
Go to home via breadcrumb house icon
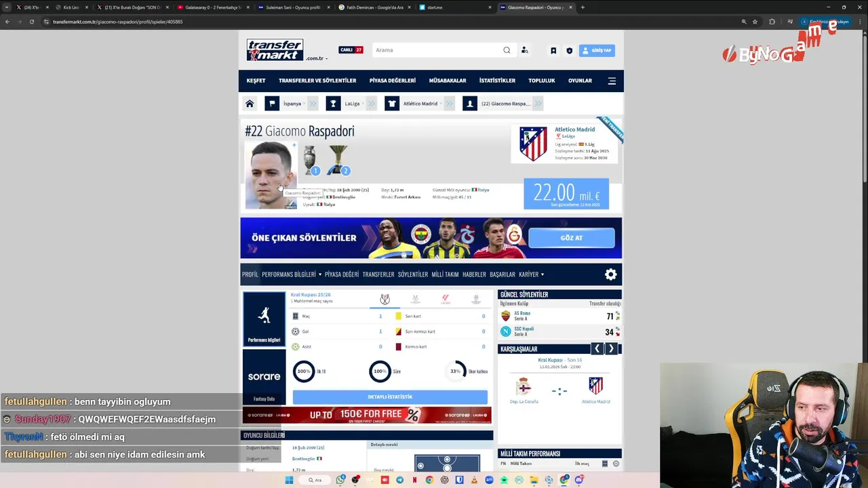(x=250, y=104)
